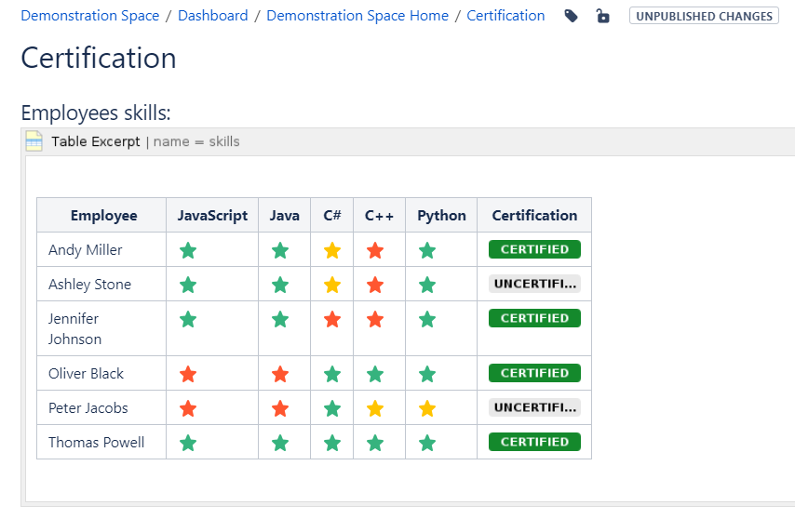The image size is (795, 532).
Task: Select the Thomas Powell name cell
Action: 101,443
